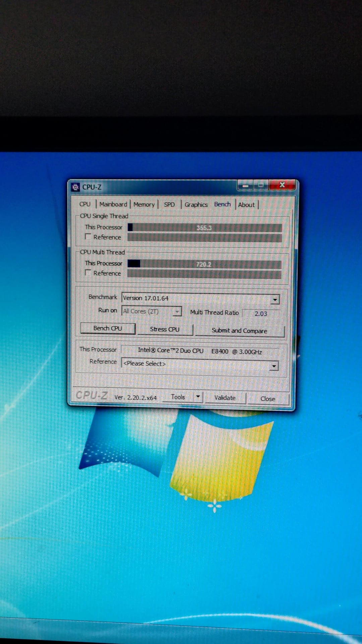Minimize the CPU-Z window
Viewport: 362px width, 644px height.
click(x=246, y=185)
